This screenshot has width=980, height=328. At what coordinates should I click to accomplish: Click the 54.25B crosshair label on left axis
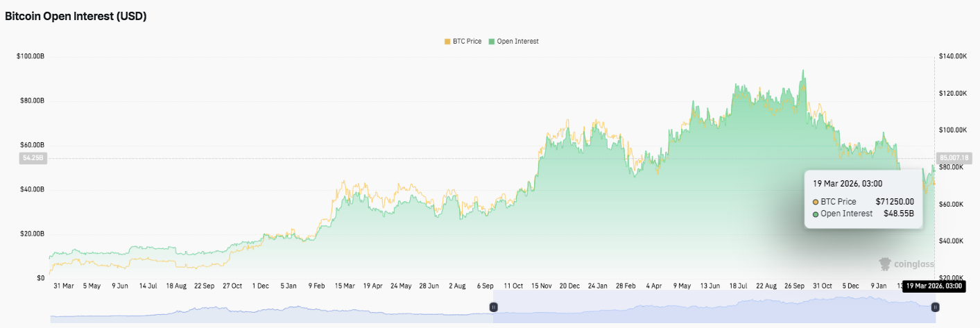point(32,158)
